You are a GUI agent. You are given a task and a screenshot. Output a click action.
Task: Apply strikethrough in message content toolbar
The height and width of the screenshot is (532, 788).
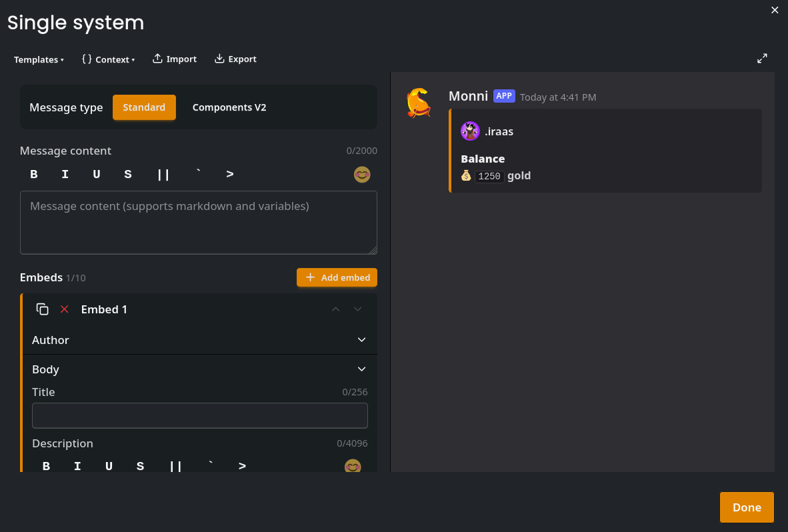[128, 175]
